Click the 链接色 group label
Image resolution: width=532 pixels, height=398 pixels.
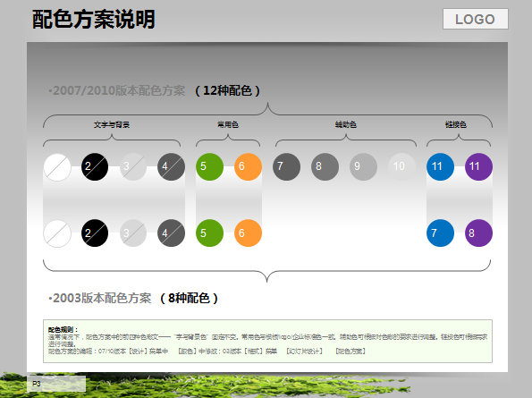456,125
